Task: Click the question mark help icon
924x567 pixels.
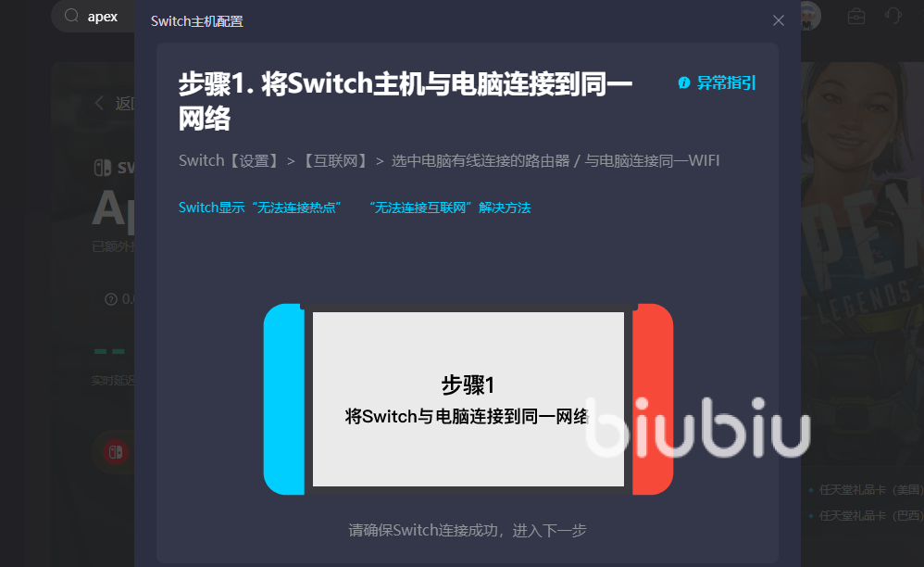Action: (x=111, y=299)
